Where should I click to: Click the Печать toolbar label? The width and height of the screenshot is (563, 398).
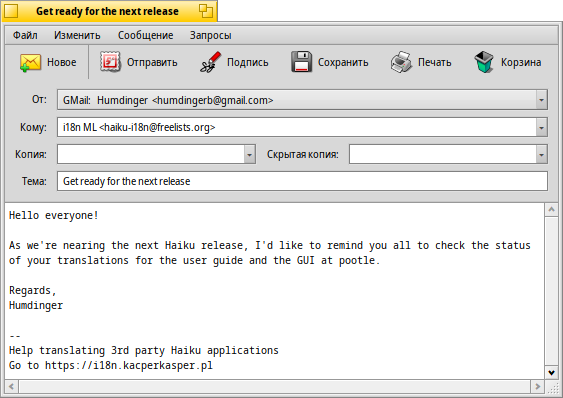click(x=434, y=63)
